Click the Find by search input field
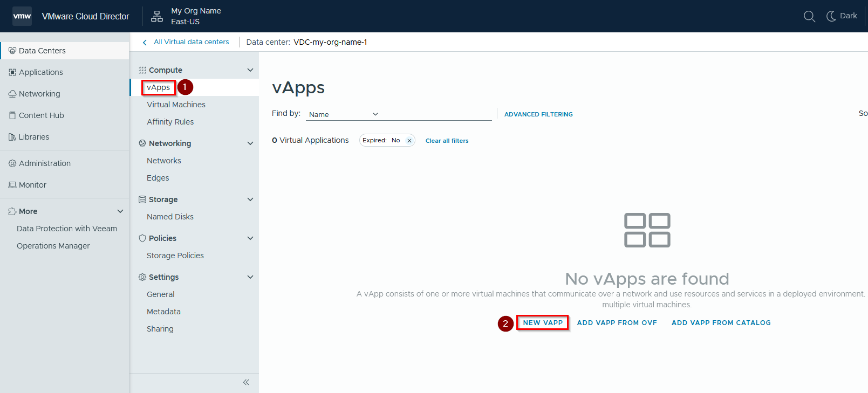The height and width of the screenshot is (393, 868). coord(437,114)
